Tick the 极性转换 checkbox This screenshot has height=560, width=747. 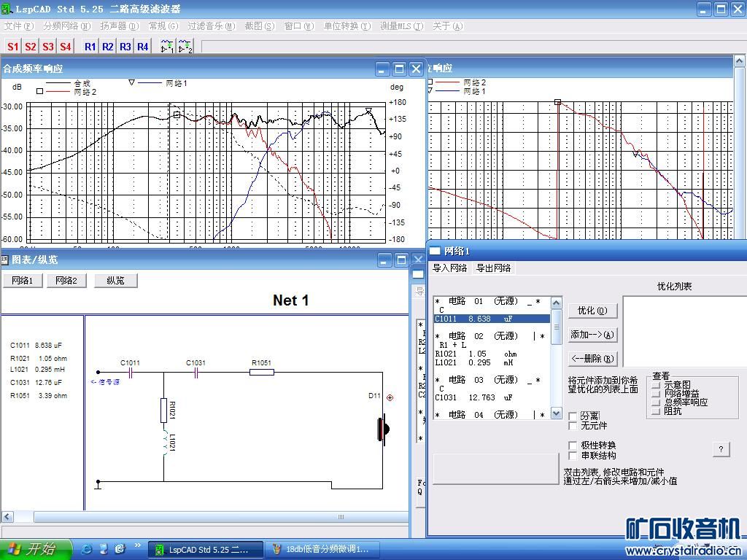[x=573, y=446]
